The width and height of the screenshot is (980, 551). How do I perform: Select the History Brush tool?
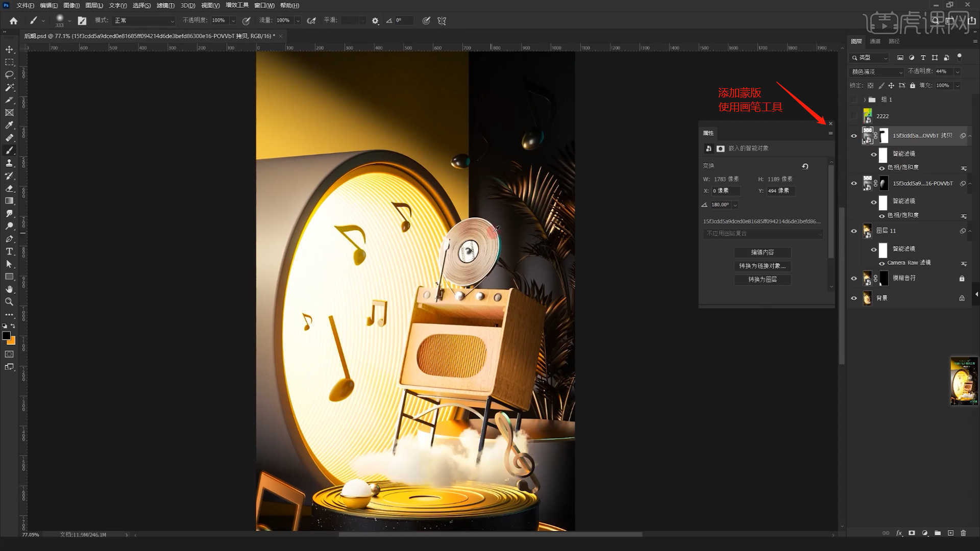coord(9,176)
